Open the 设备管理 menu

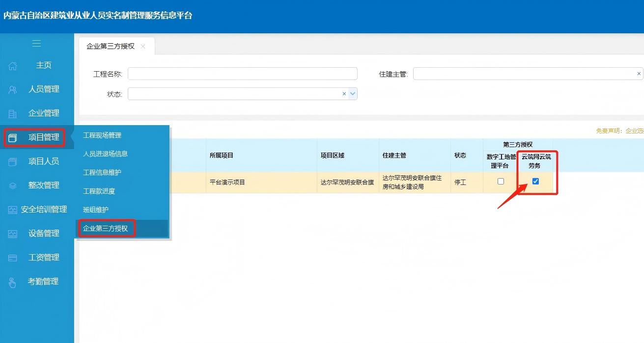click(44, 234)
